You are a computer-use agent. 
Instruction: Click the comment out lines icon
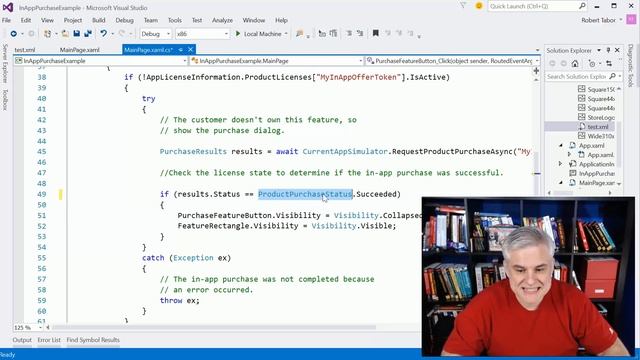(x=349, y=34)
